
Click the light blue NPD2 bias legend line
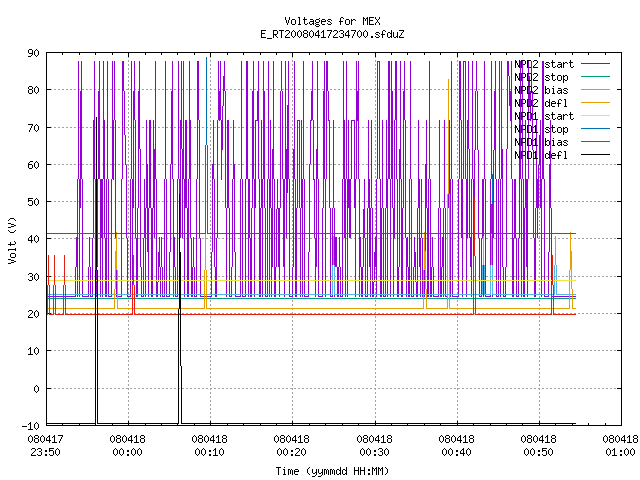(596, 89)
